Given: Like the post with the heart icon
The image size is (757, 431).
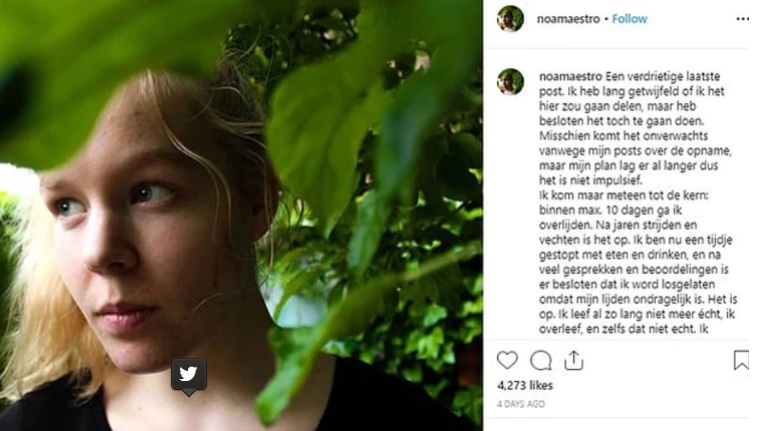Looking at the screenshot, I should click(x=508, y=360).
